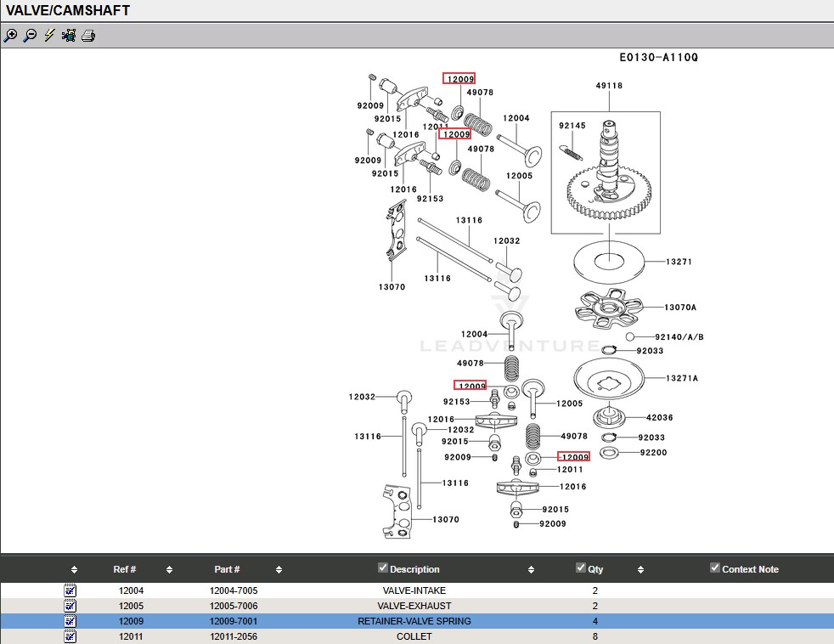
Task: Print the diagram using the printer icon
Action: click(x=88, y=36)
